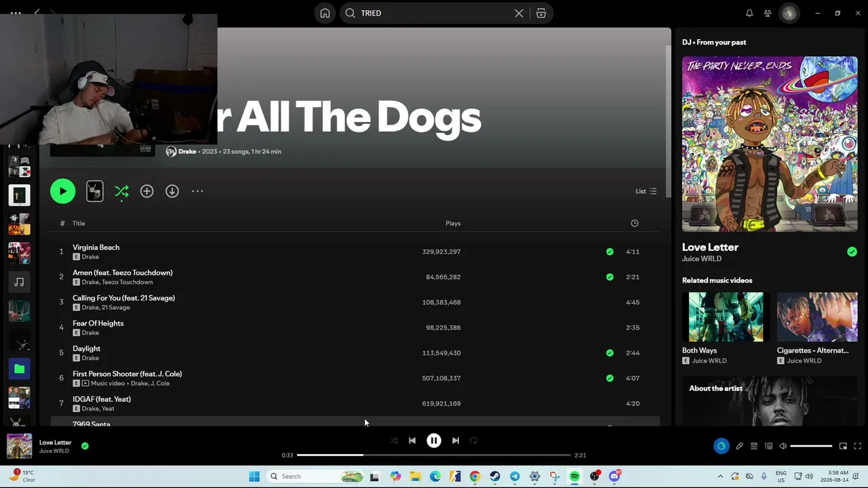The height and width of the screenshot is (488, 868).
Task: Open Juice WRLD link under Love Letter title
Action: click(702, 259)
